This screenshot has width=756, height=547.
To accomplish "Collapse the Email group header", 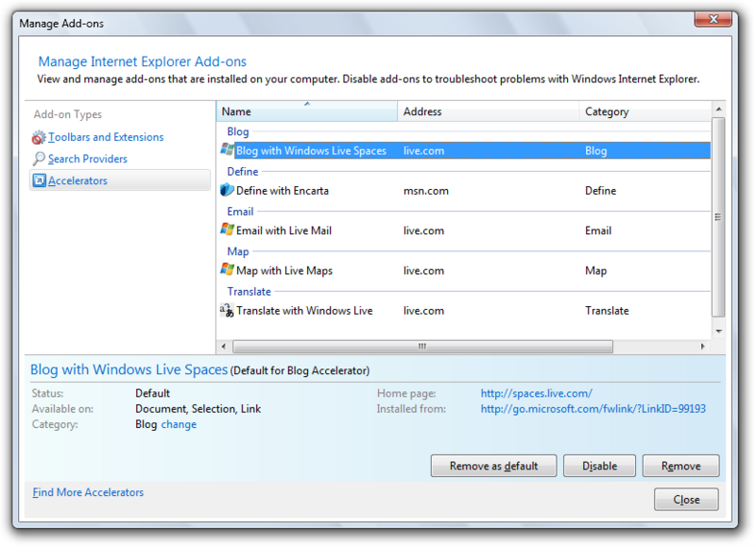I will [240, 212].
